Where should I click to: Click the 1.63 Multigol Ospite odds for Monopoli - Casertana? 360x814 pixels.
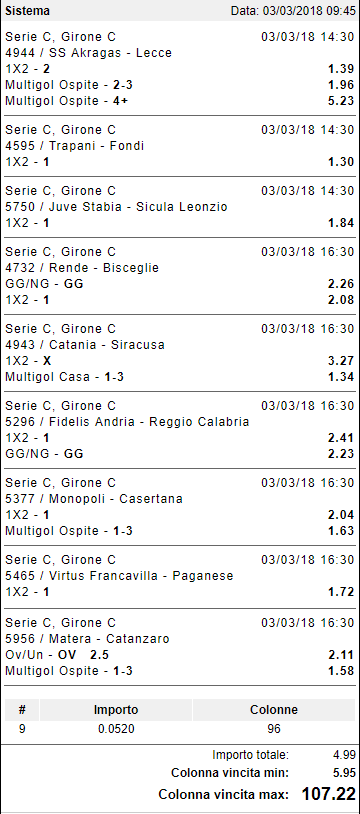point(341,531)
